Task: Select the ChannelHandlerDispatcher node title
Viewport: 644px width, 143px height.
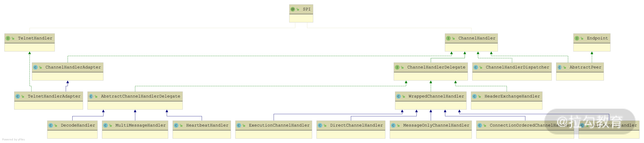Action: pos(517,67)
